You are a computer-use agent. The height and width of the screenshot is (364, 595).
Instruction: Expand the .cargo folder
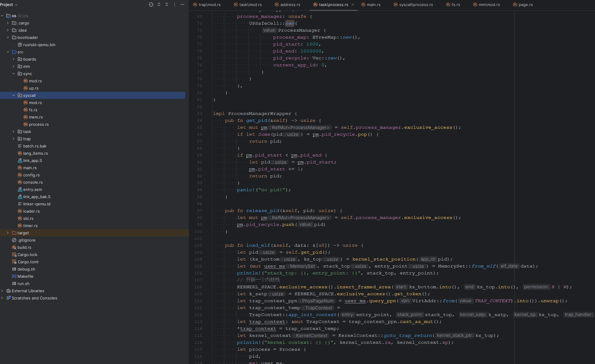(x=8, y=23)
